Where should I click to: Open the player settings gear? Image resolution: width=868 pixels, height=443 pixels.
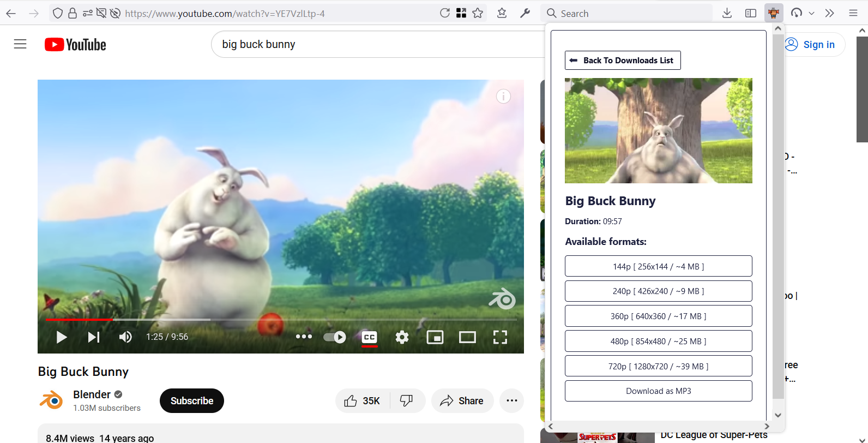402,337
